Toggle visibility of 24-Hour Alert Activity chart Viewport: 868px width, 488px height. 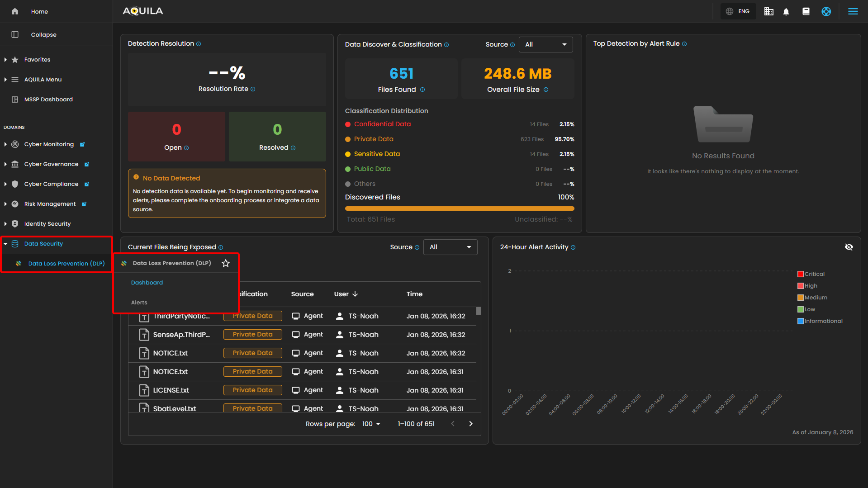coord(849,247)
